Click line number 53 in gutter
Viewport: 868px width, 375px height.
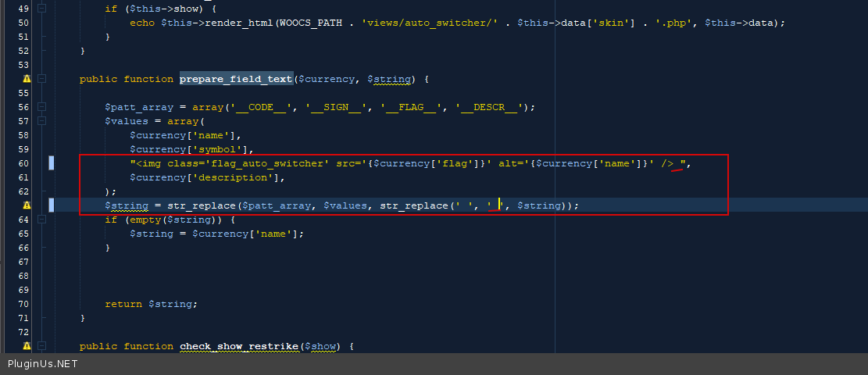click(23, 65)
